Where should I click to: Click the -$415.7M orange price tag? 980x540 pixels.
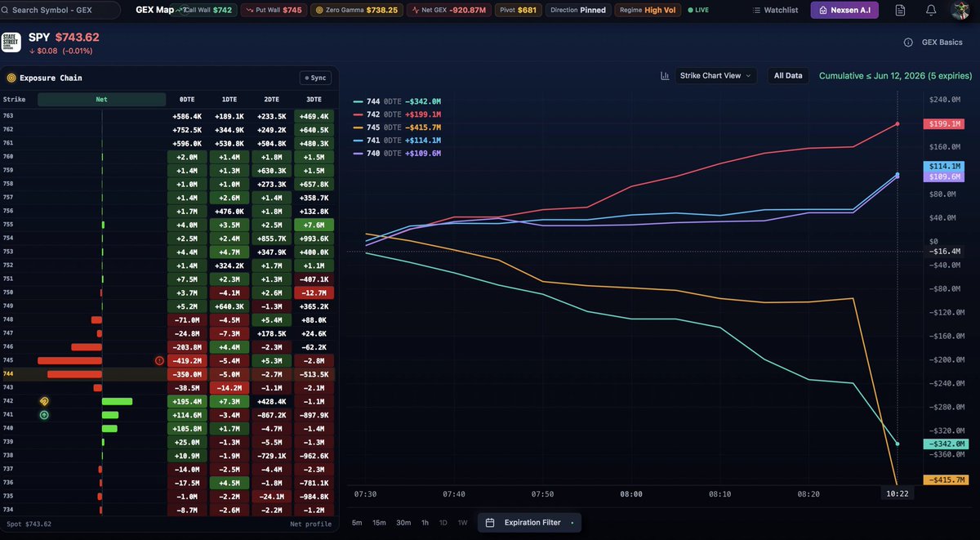[x=944, y=480]
